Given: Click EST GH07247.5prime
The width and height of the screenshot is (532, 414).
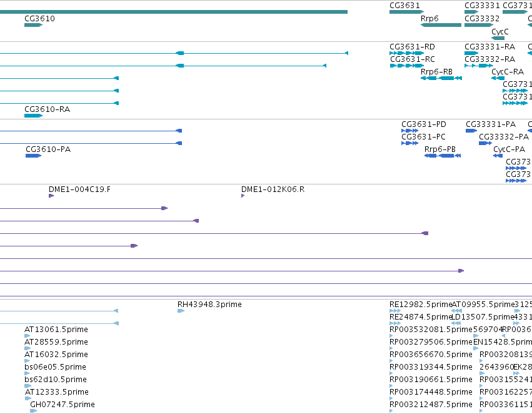Looking at the screenshot, I should [63, 405].
